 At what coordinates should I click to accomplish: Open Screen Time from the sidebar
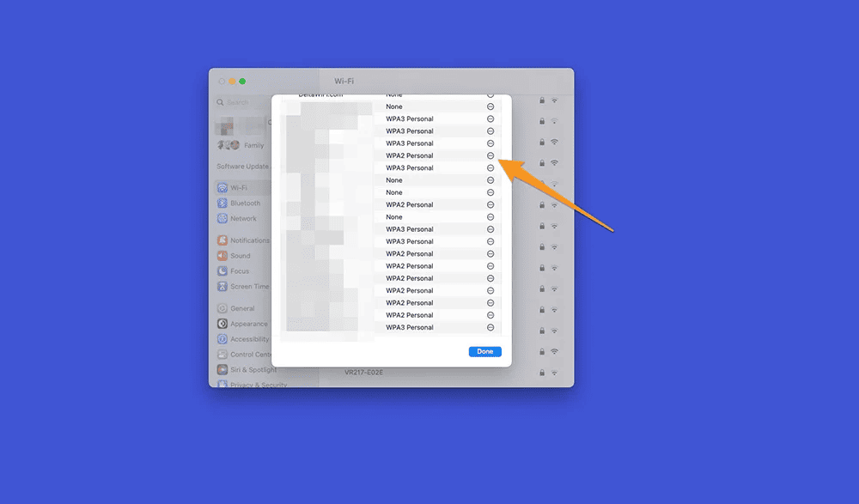pos(248,287)
